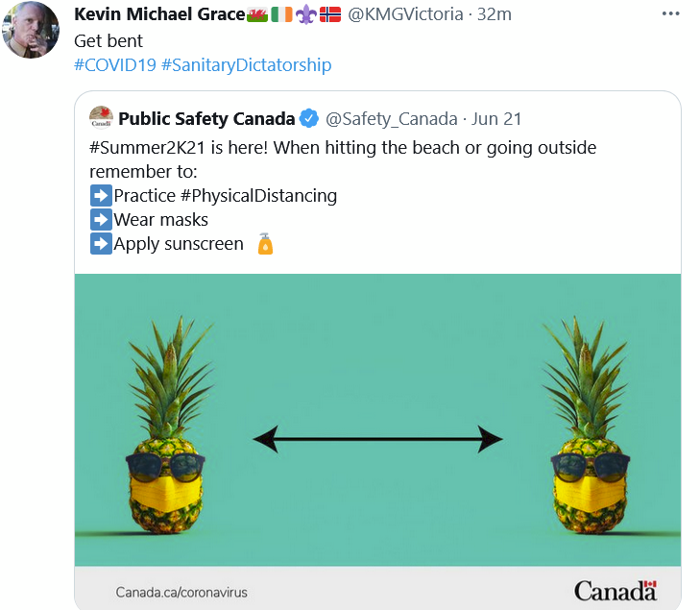Click the Public Safety Canada avatar icon
The image size is (700, 610).
click(101, 119)
